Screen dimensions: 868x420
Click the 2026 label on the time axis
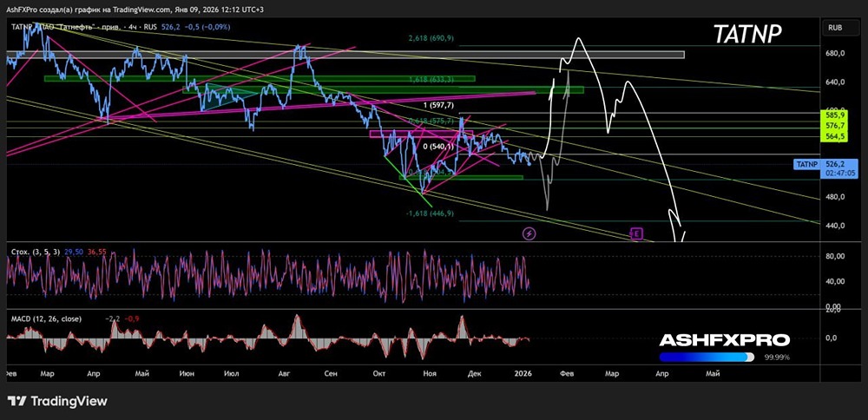pyautogui.click(x=523, y=374)
